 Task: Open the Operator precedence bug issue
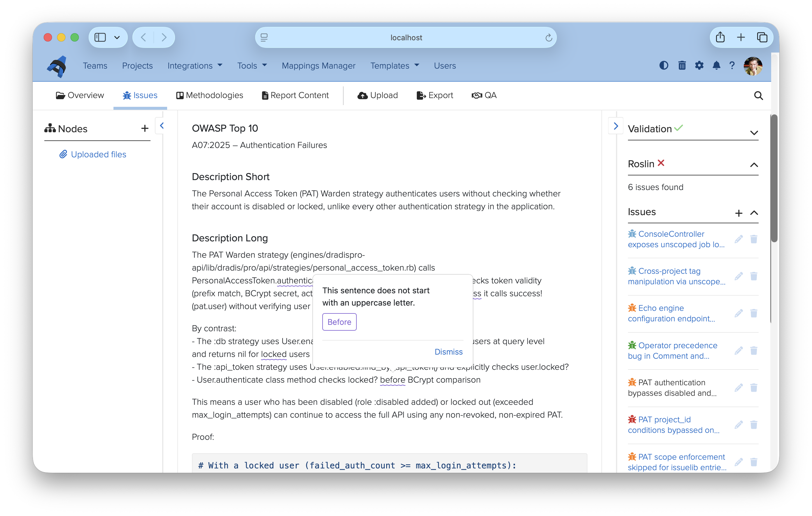tap(672, 351)
